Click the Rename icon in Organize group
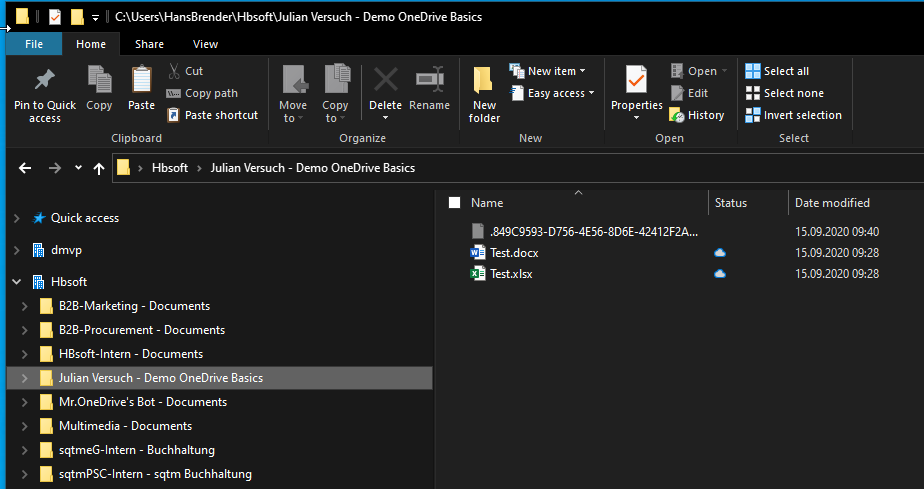This screenshot has height=489, width=924. pyautogui.click(x=430, y=80)
